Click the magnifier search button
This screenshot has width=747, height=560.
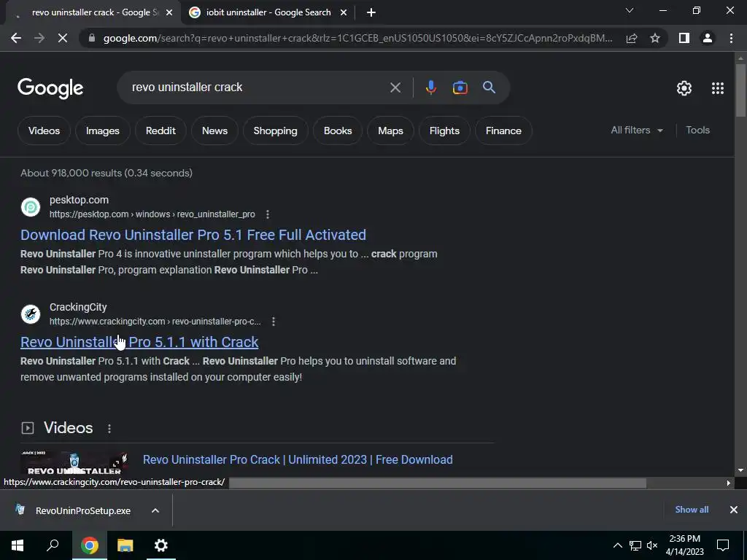[x=489, y=87]
